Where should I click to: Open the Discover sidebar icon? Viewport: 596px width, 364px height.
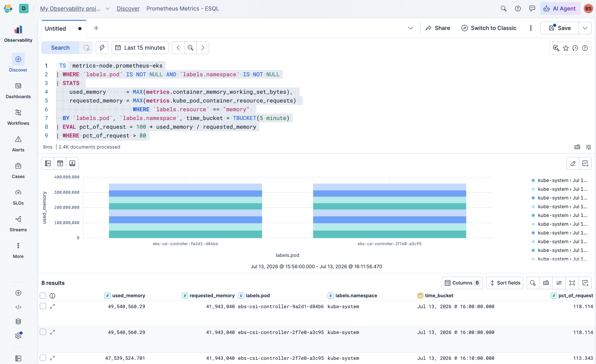[18, 59]
